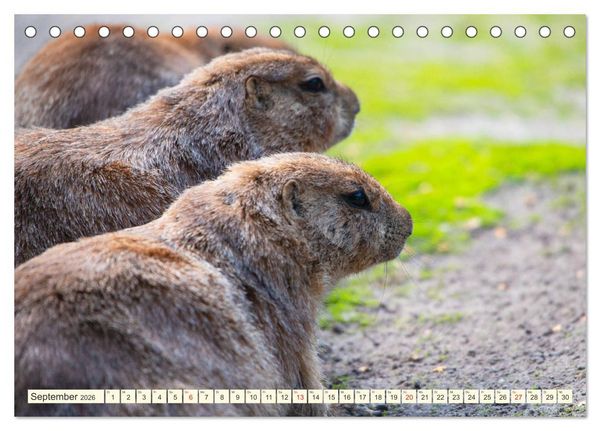Pick day 4 in the date row
Image resolution: width=600 pixels, height=431 pixels.
(x=160, y=397)
